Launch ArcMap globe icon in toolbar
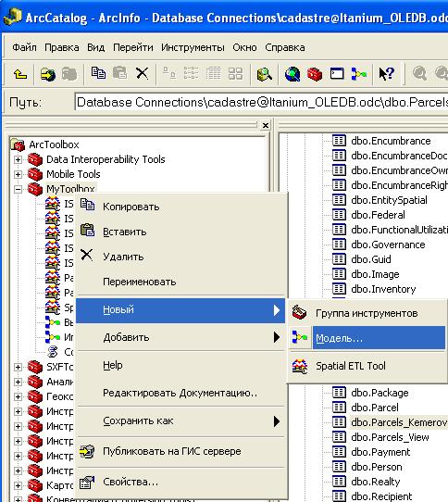 (292, 74)
